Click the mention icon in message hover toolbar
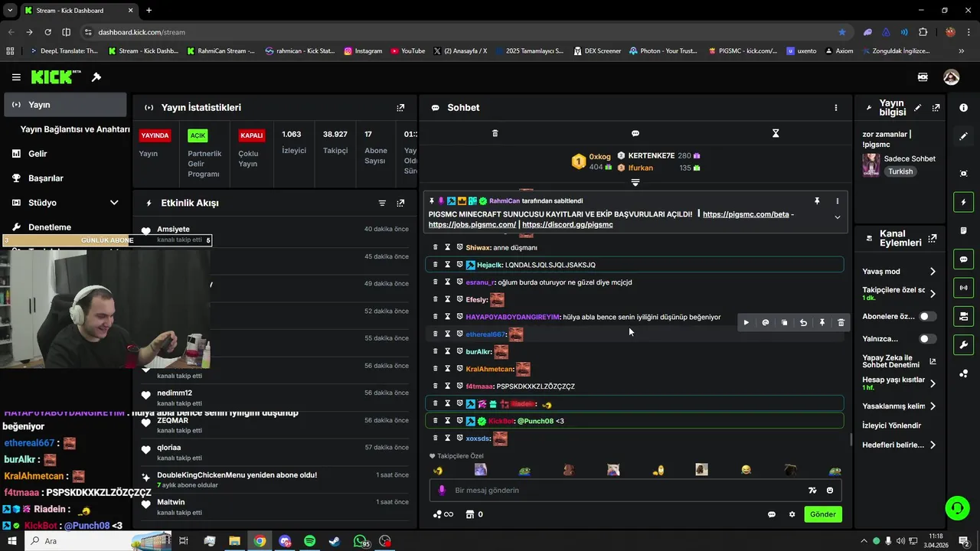 pyautogui.click(x=766, y=323)
